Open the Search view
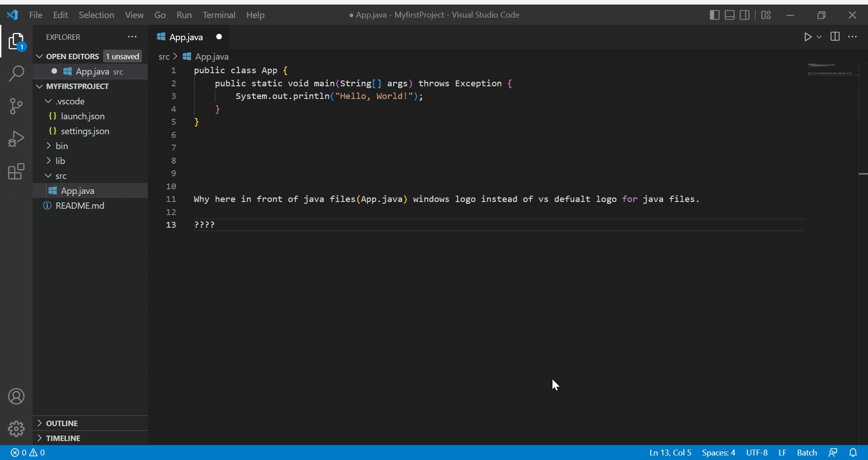868x460 pixels. 16,74
